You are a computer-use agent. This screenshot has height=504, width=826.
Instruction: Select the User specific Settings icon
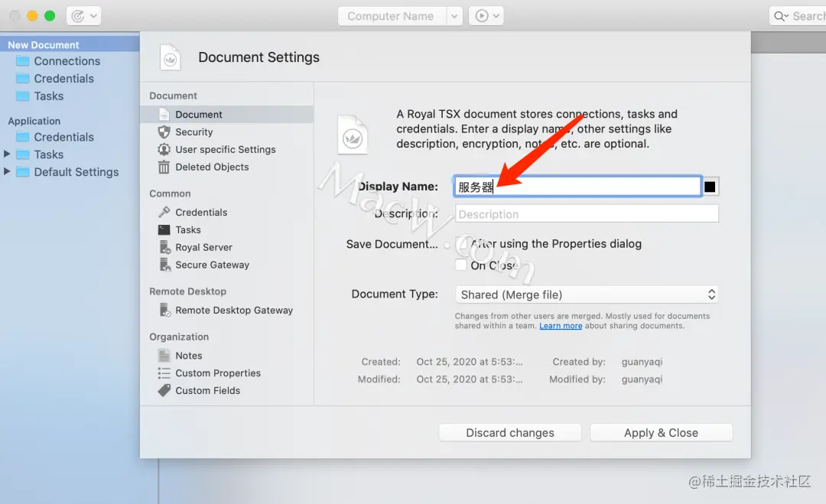[x=164, y=150]
